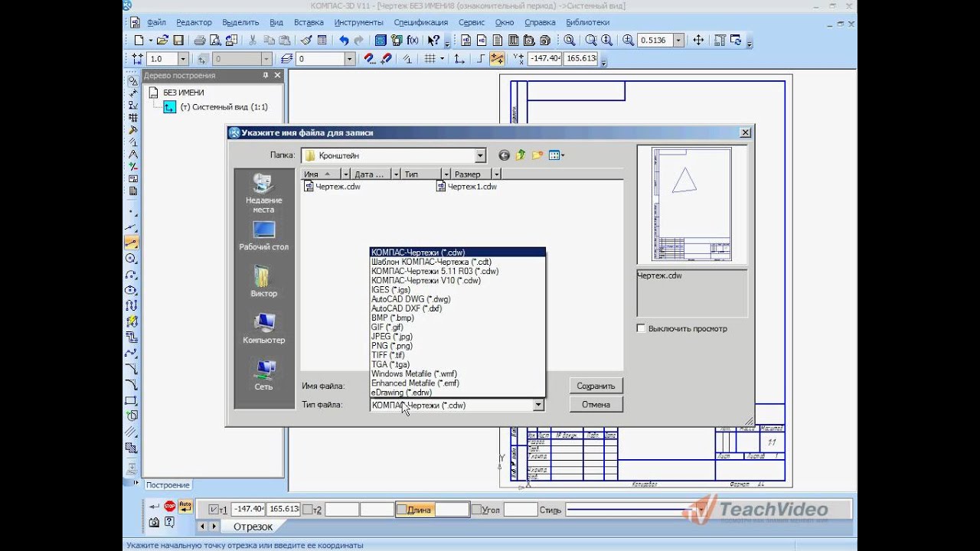Open the Стиль line style dropdown
980x551 pixels.
click(700, 510)
